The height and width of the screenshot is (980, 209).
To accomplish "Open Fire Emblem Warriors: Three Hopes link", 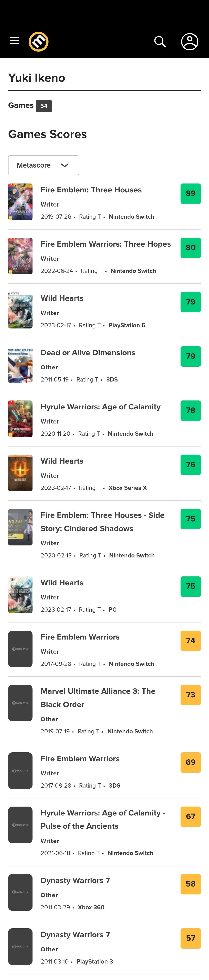I will tap(105, 244).
